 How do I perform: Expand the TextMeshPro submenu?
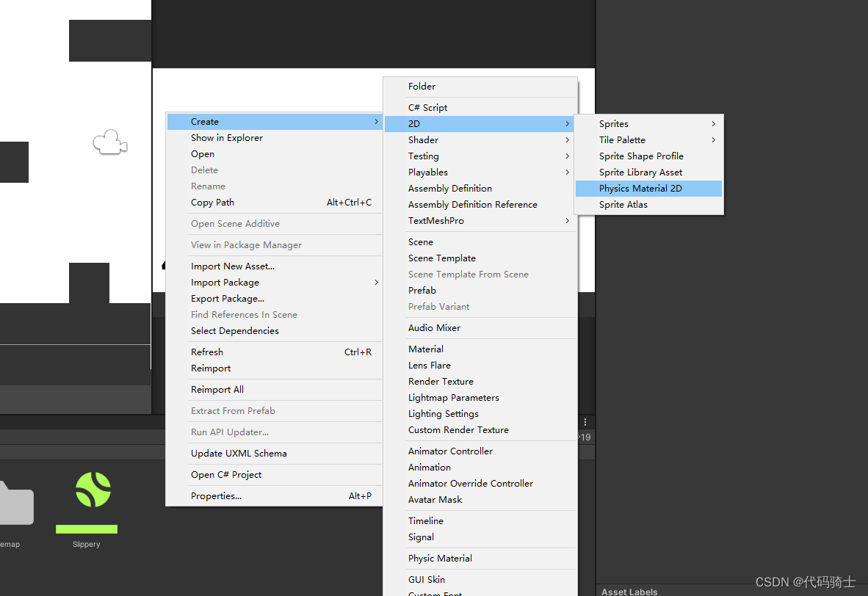point(567,220)
